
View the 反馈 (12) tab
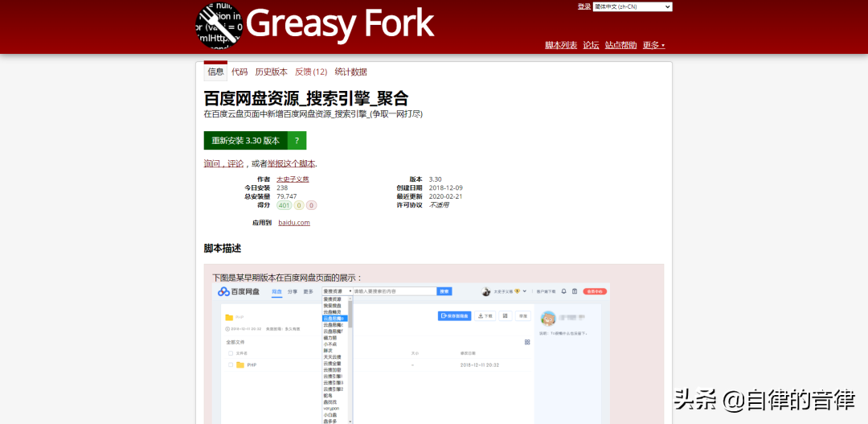311,72
